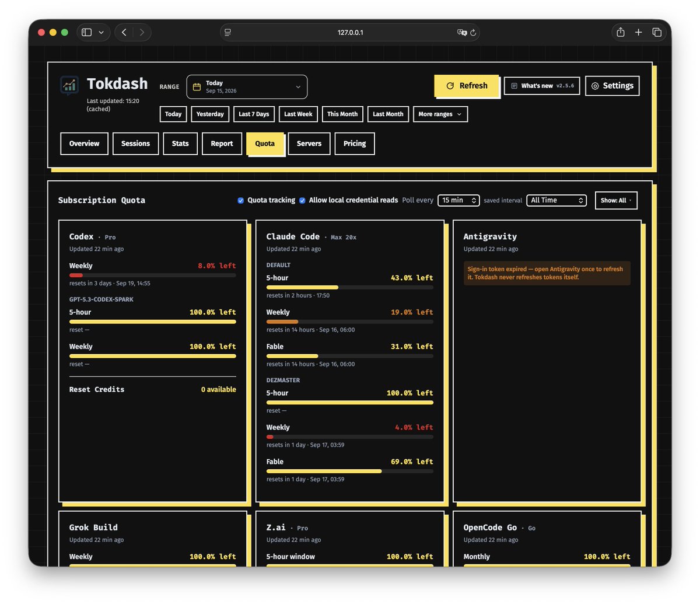Screen dimensions: 700x604
Task: Go back with Safari's back arrow
Action: 124,32
